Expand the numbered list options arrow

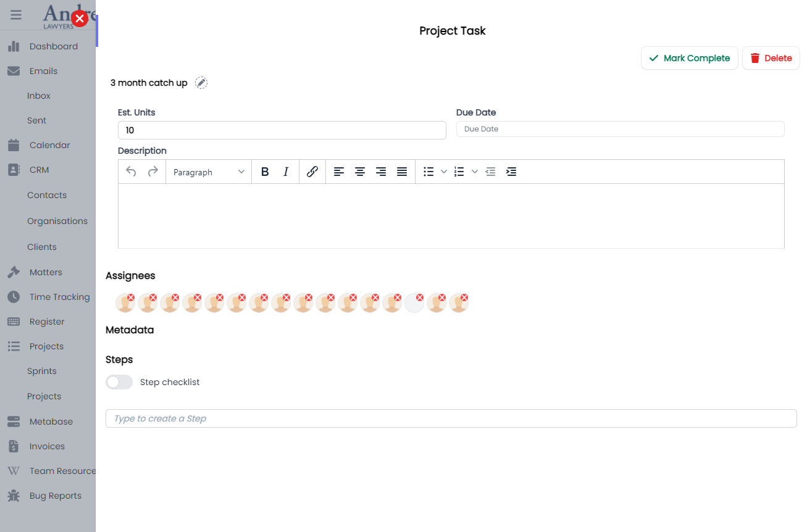[475, 172]
